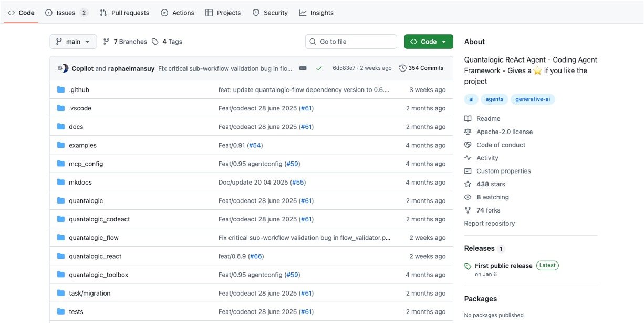Open the First public release link

click(x=503, y=266)
